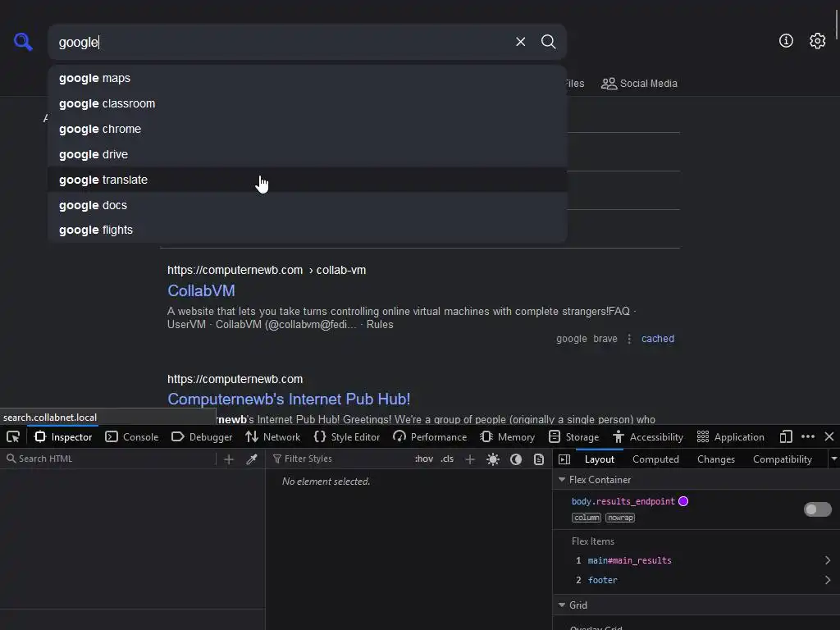The image size is (840, 630).
Task: Select the Changes sidebar tab
Action: 715,459
